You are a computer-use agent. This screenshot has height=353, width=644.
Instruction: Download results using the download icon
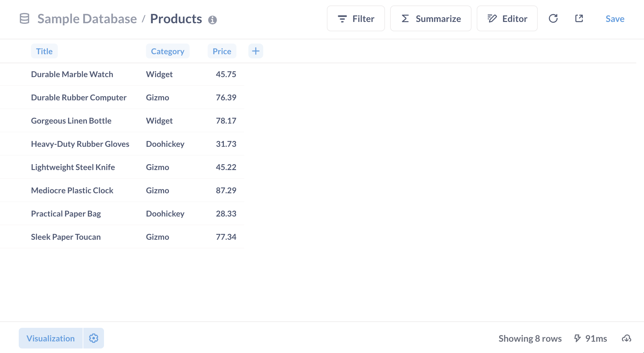coord(627,338)
